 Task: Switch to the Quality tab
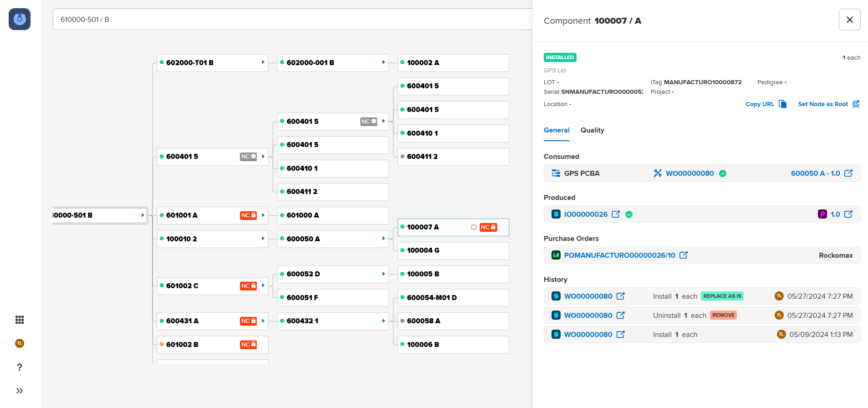[x=592, y=130]
